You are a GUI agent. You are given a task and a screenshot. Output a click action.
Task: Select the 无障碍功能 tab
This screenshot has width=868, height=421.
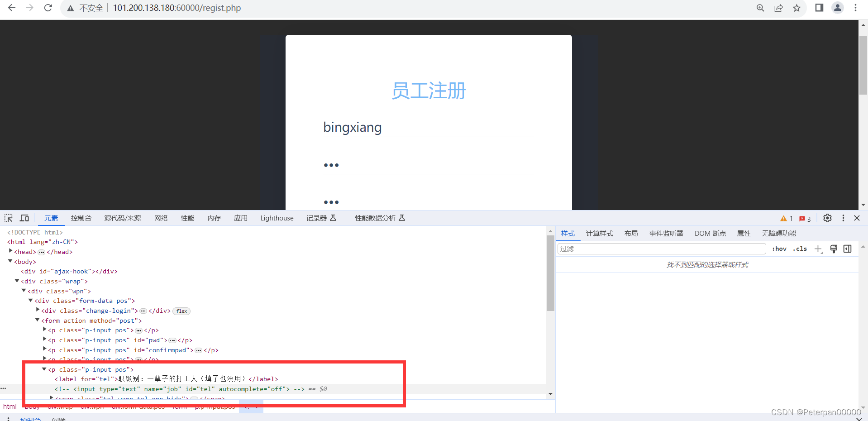[x=779, y=234]
